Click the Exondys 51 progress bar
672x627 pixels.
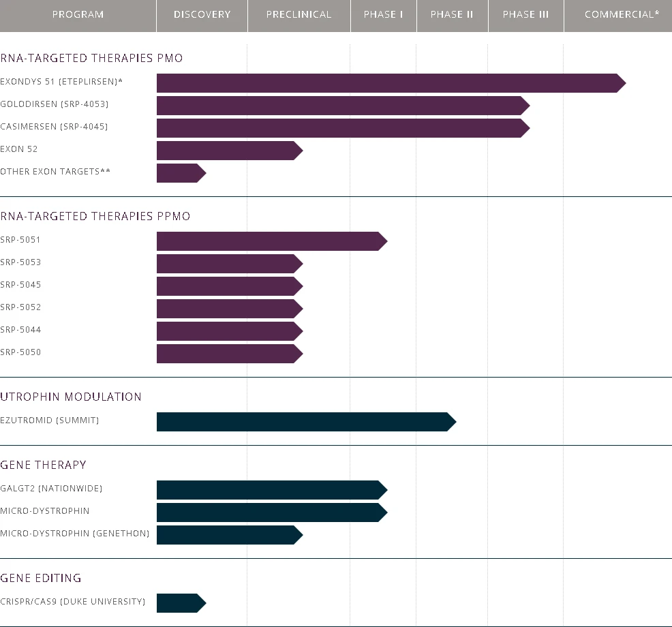391,83
